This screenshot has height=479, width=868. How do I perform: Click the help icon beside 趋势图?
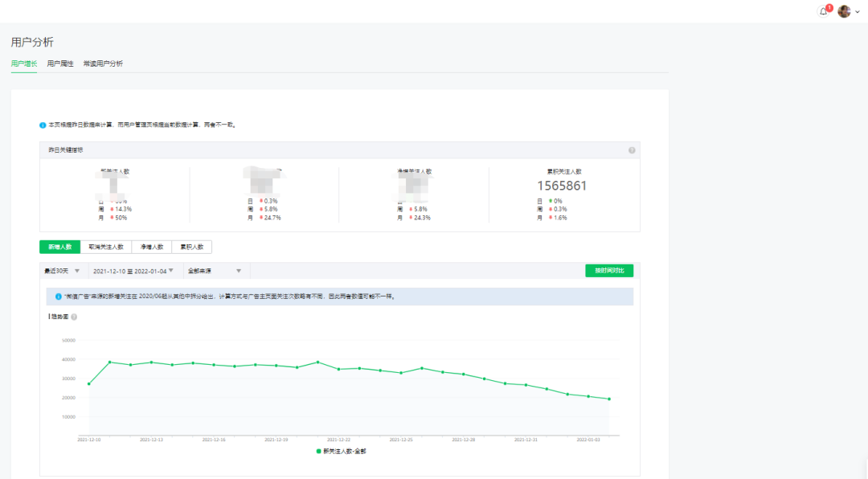(74, 317)
